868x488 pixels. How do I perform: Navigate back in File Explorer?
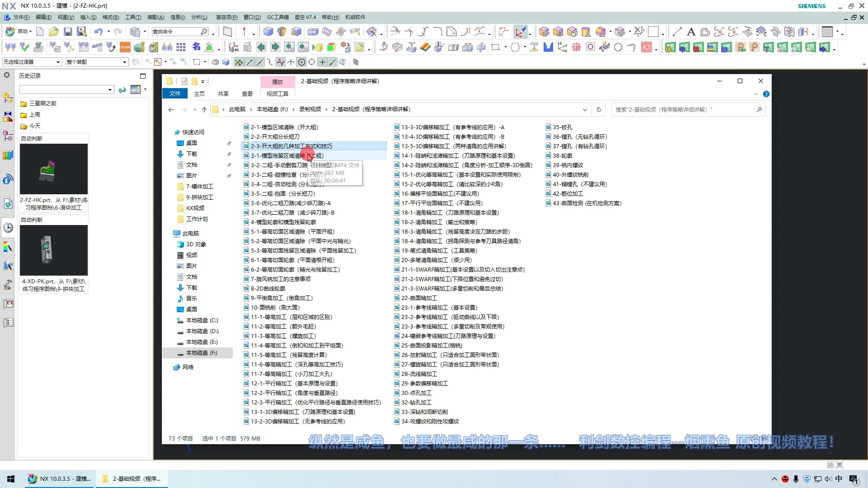coord(171,109)
